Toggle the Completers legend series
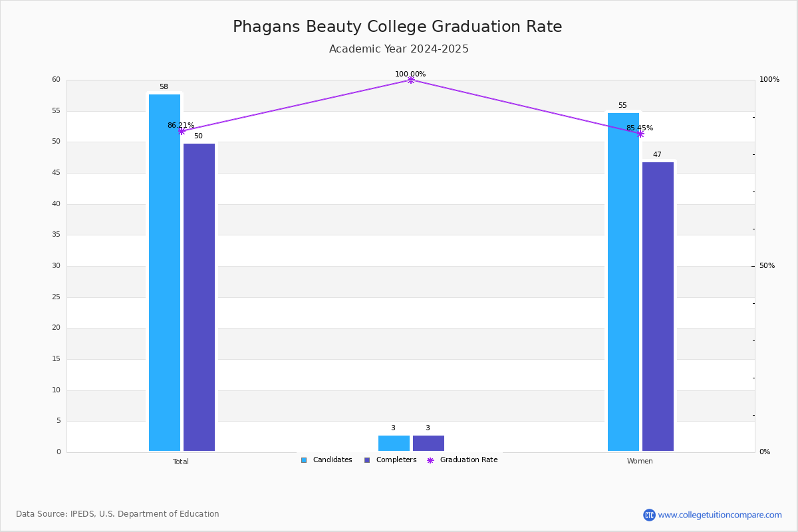This screenshot has height=532, width=798. tap(390, 460)
